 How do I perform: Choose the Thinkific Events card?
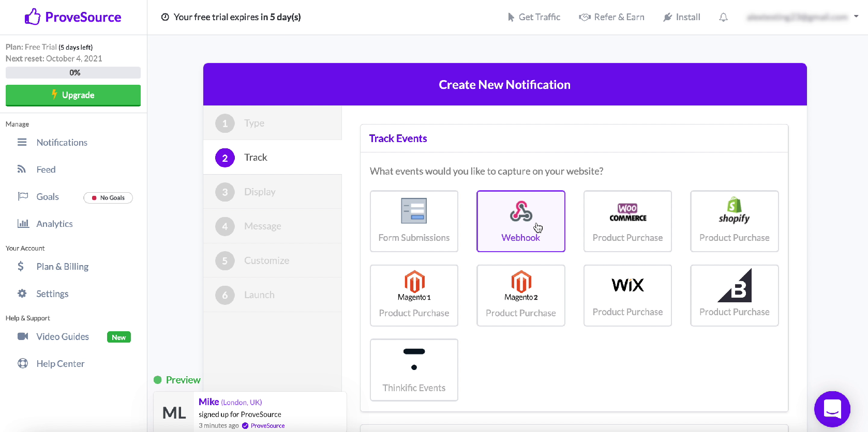click(414, 370)
